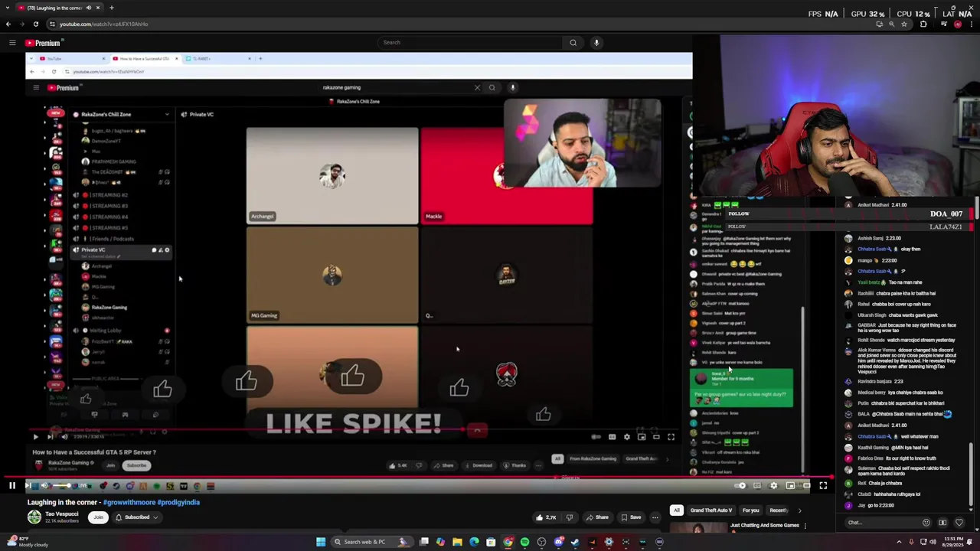The width and height of the screenshot is (980, 551).
Task: Send a heart reaction in live chat
Action: tap(959, 523)
